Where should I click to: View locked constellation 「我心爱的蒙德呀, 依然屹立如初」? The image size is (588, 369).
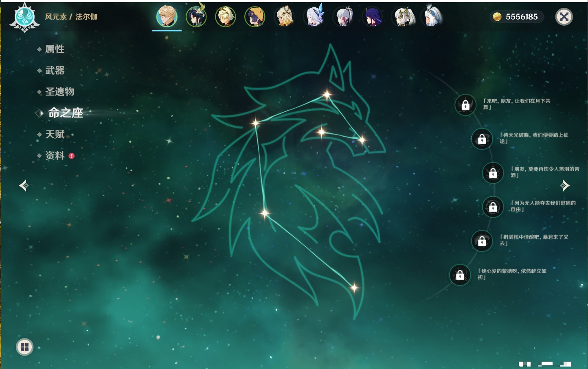(x=460, y=275)
